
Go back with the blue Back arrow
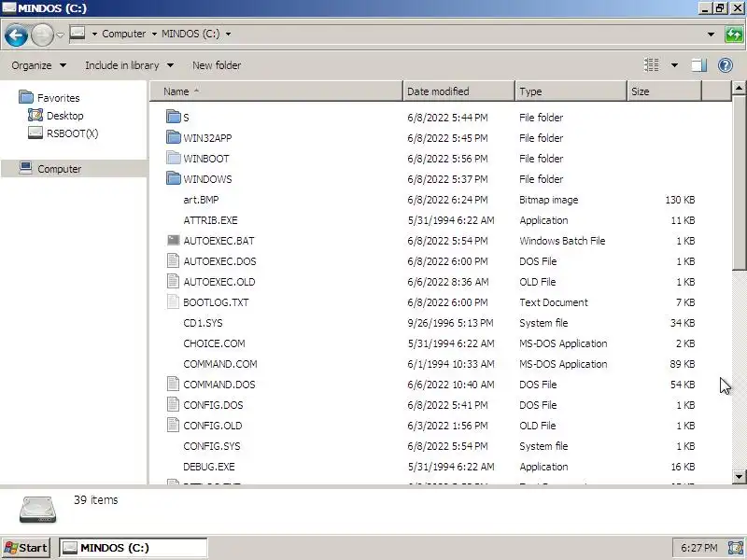click(16, 35)
